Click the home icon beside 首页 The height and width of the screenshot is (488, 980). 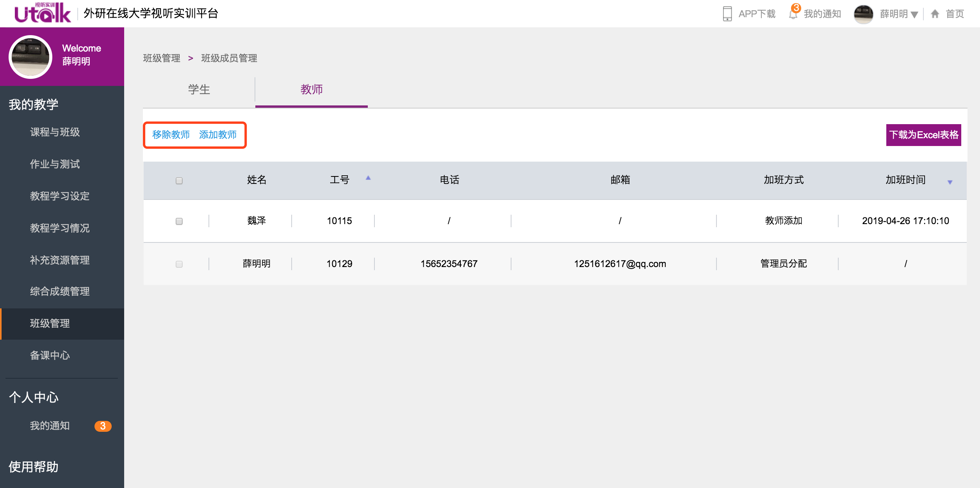pyautogui.click(x=935, y=14)
